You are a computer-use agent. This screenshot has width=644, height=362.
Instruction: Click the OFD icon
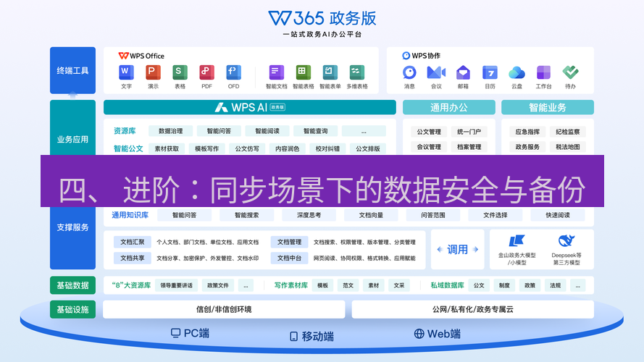coord(233,72)
